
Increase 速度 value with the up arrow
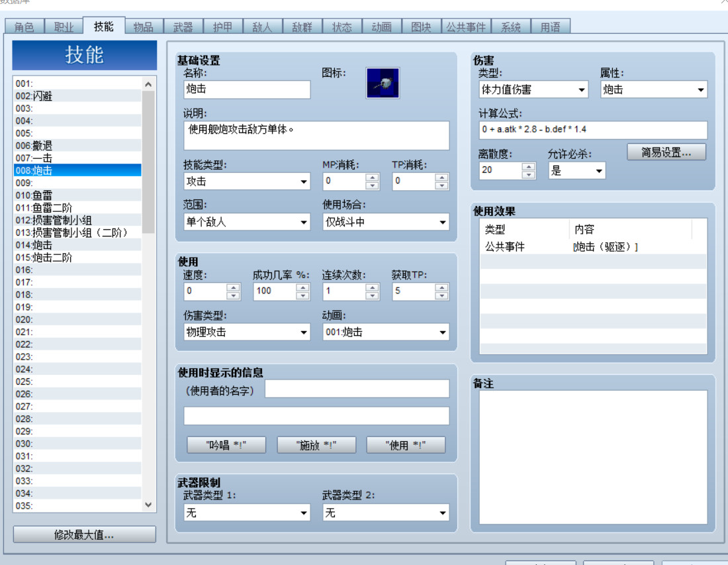[x=233, y=287]
